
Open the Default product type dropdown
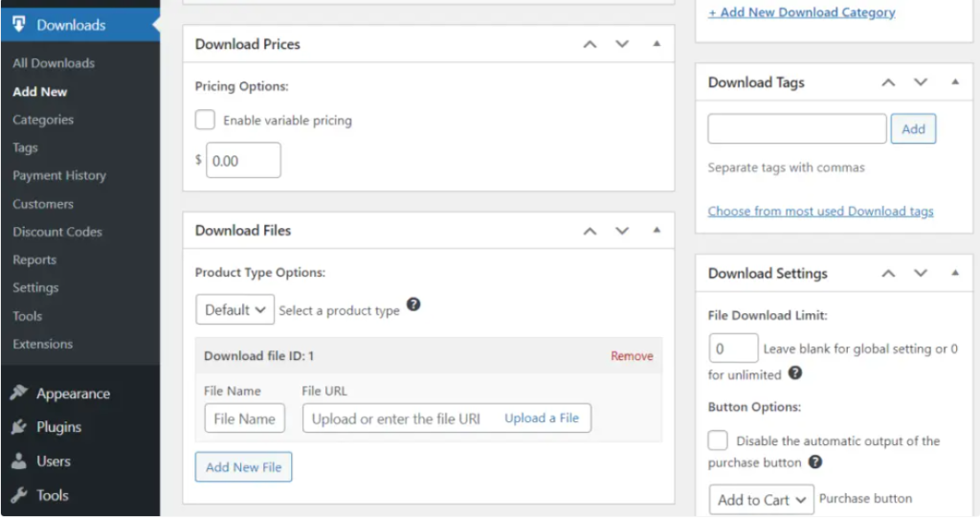point(234,310)
